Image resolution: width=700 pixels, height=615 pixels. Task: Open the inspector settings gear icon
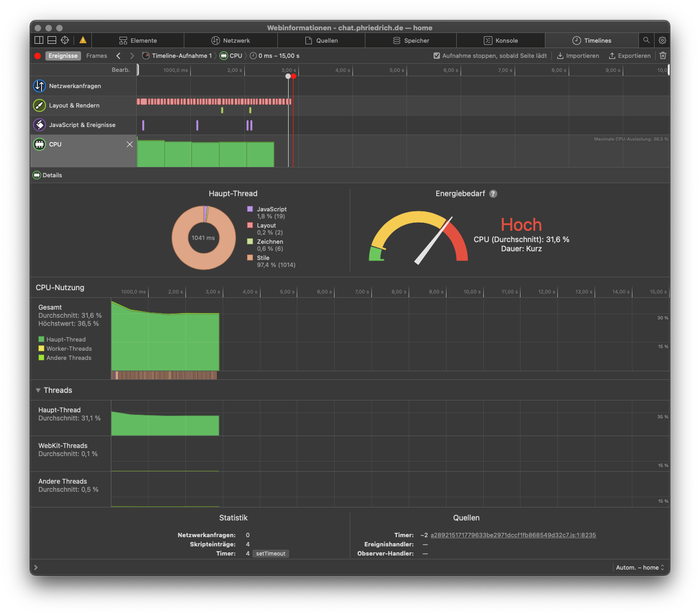click(x=662, y=40)
